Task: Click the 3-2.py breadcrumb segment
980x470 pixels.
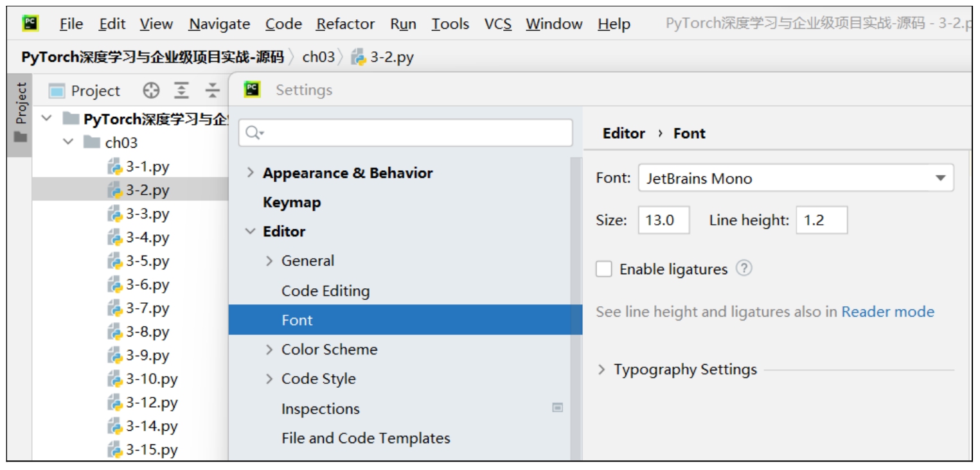Action: coord(382,57)
